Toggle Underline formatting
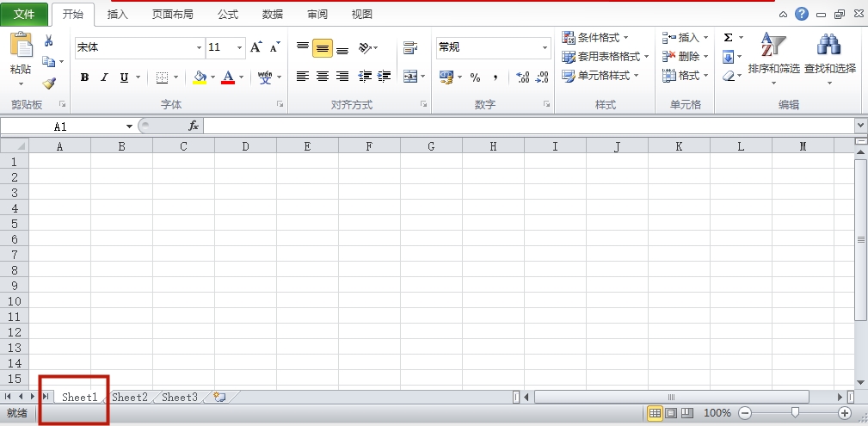The image size is (868, 426). (x=124, y=77)
